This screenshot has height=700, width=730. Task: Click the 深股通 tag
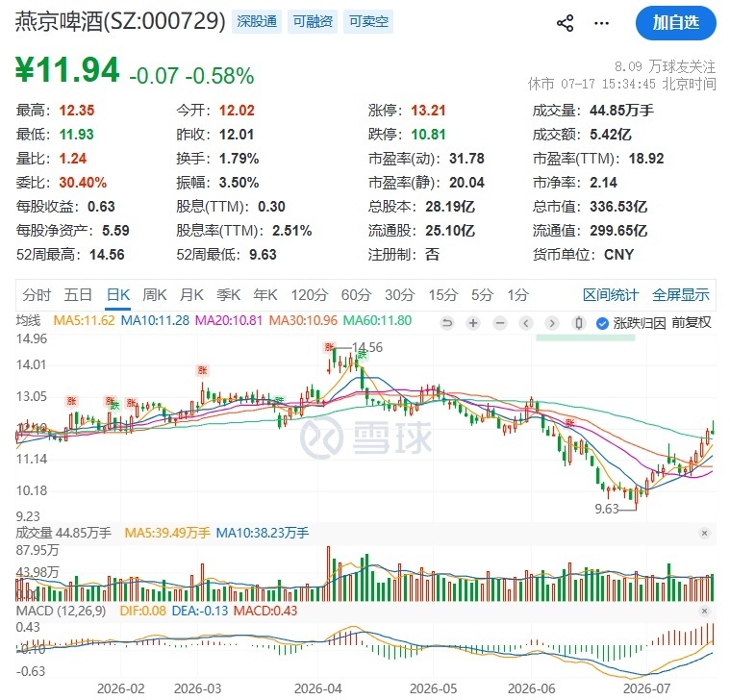coord(257,21)
